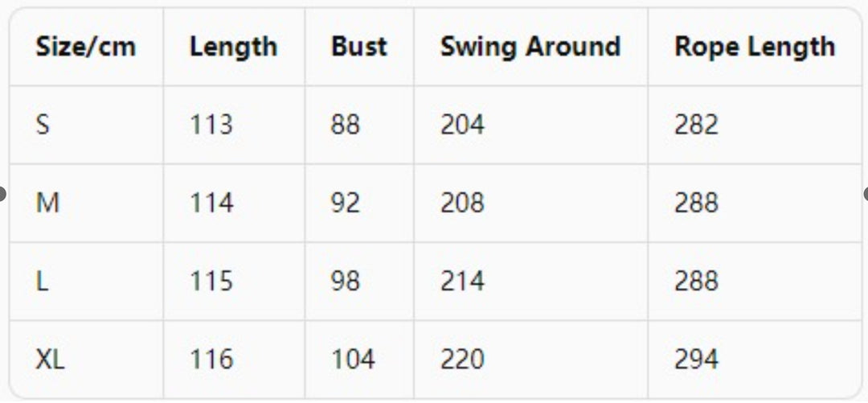Click the Rope Length value 294
The image size is (868, 403).
point(696,360)
